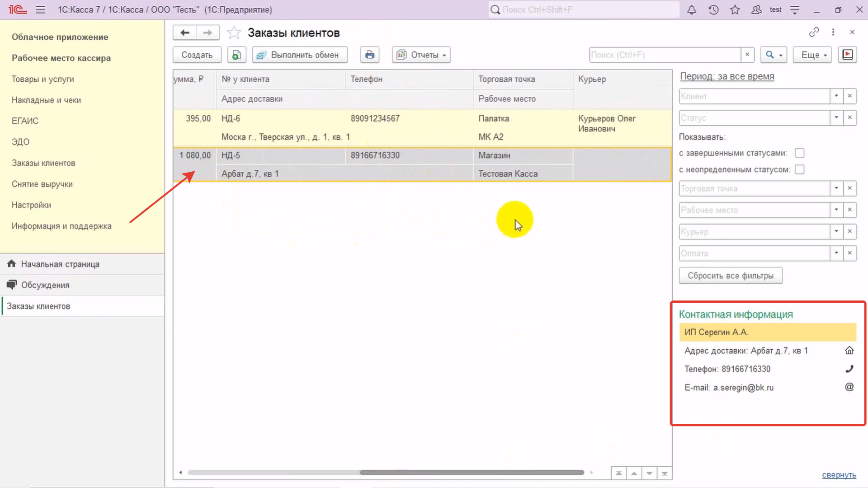Open the Отчеты dropdown menu

[x=421, y=55]
